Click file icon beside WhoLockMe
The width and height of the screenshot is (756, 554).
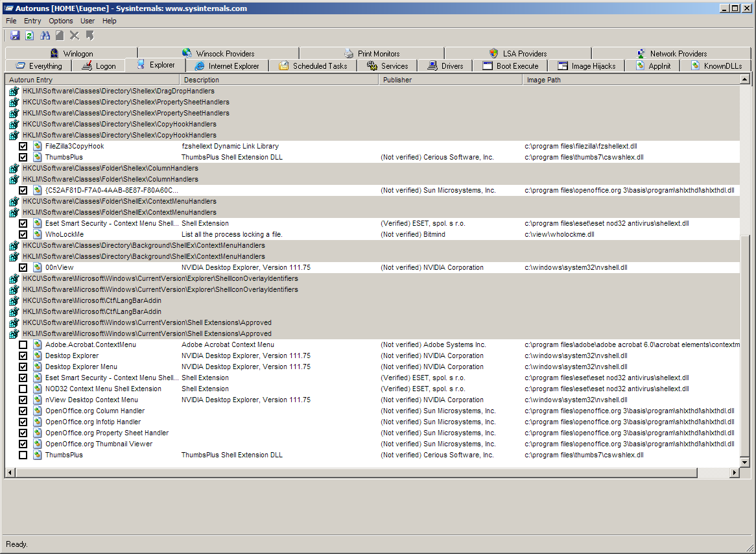coord(37,234)
